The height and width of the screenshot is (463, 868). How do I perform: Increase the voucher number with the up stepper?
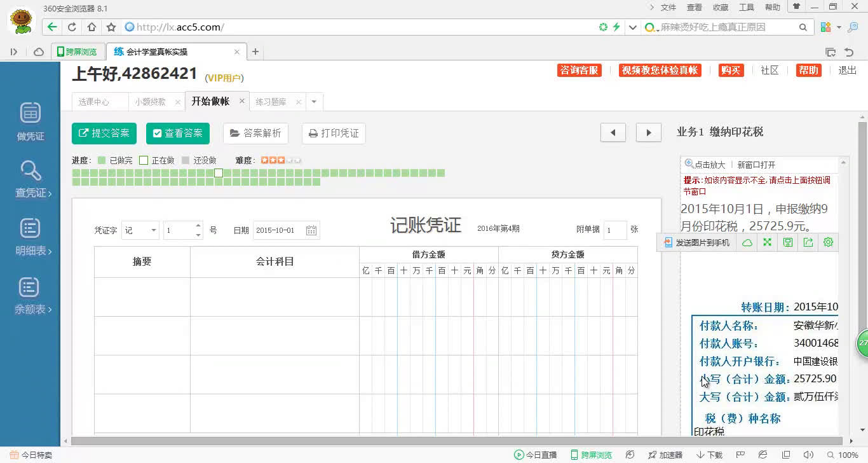click(x=198, y=226)
